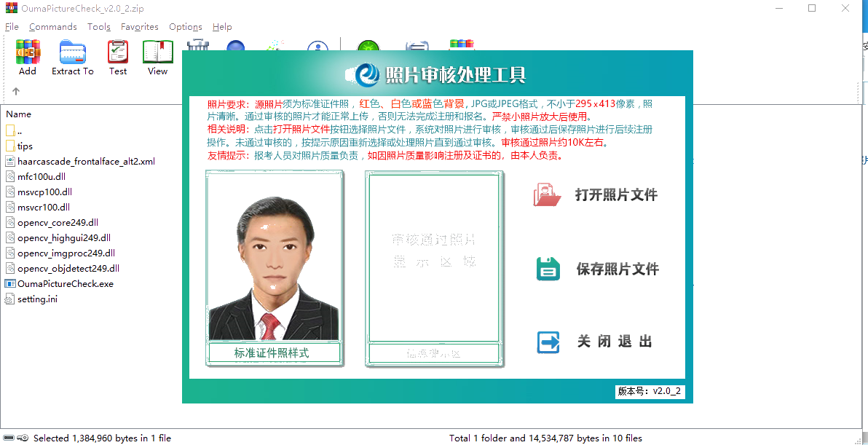Click the green floppy-disk save icon
The height and width of the screenshot is (445, 868).
click(x=548, y=268)
